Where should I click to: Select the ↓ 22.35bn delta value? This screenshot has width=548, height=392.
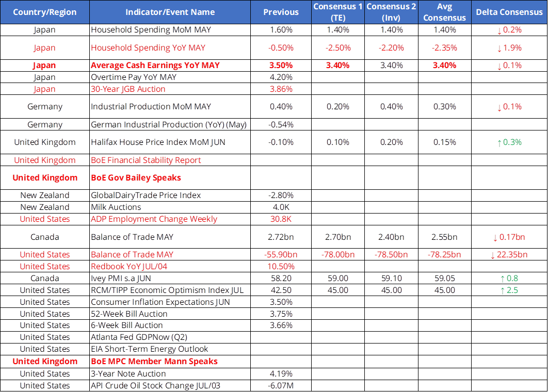[x=509, y=255]
